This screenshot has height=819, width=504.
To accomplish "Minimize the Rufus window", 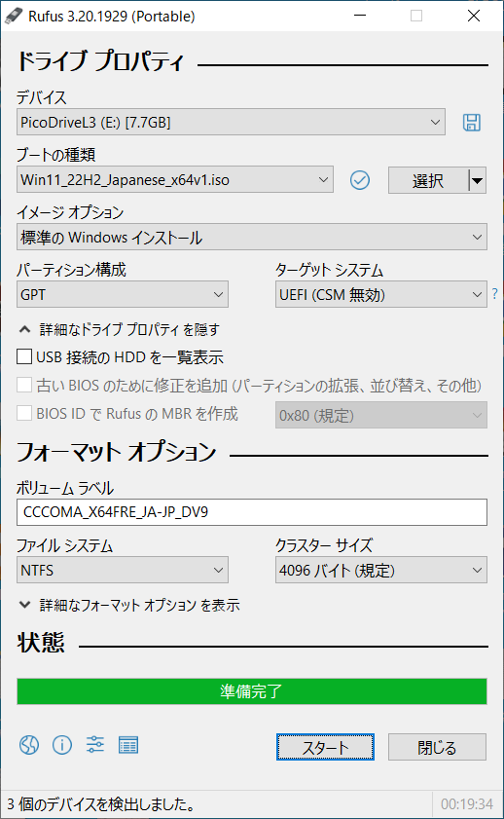I will [x=359, y=16].
